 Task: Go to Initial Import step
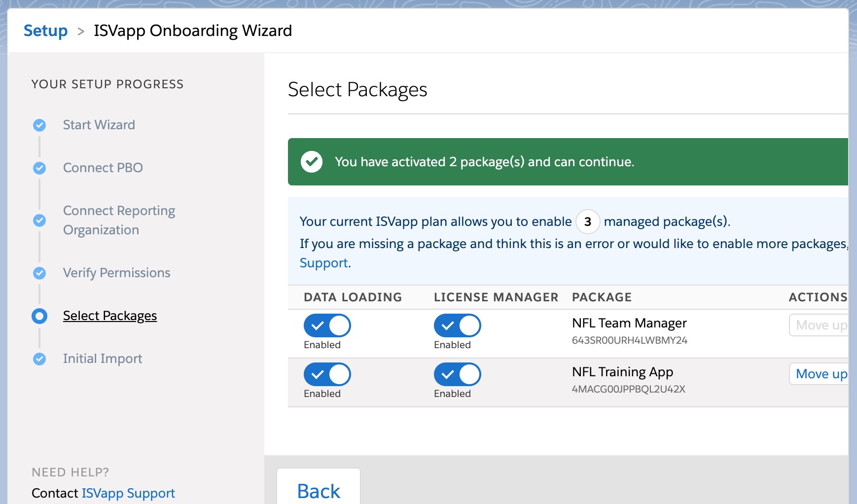pyautogui.click(x=103, y=359)
